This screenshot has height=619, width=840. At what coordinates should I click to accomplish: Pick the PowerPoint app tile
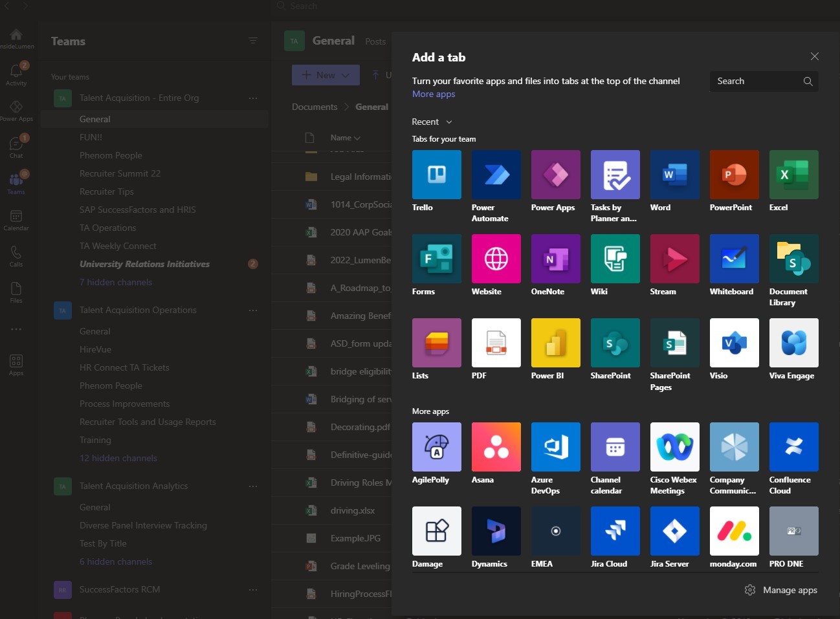(734, 175)
